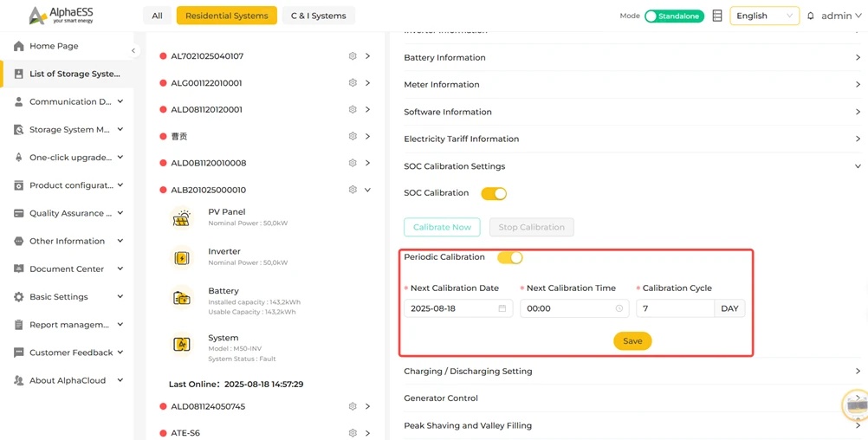This screenshot has width=868, height=440.
Task: Open settings gear for ALB201025000010
Action: [x=352, y=190]
